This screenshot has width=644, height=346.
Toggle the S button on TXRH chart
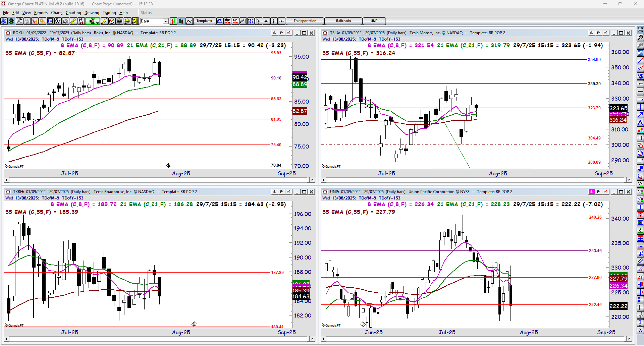pyautogui.click(x=274, y=192)
